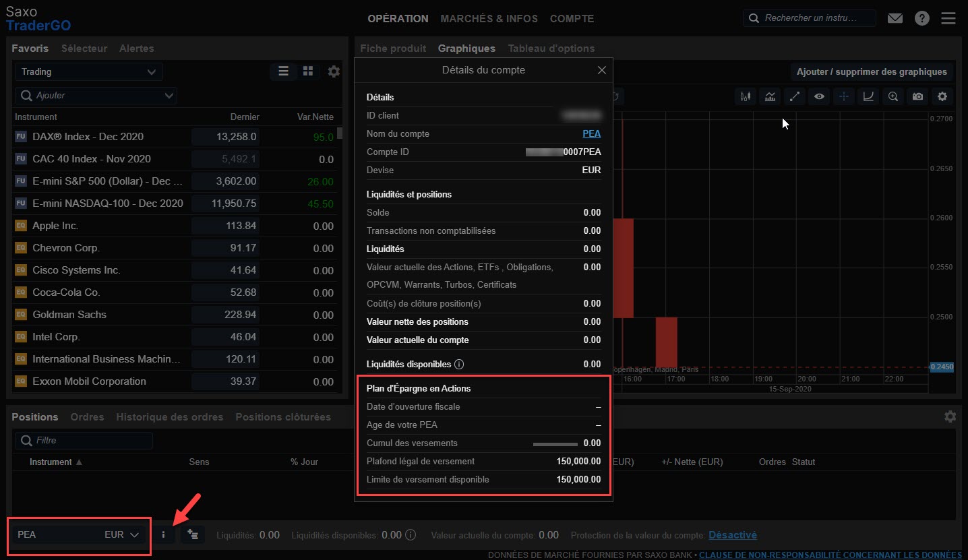Screen dimensions: 968x560
Task: Select the Exxon Mobil Corporation row
Action: pyautogui.click(x=175, y=381)
